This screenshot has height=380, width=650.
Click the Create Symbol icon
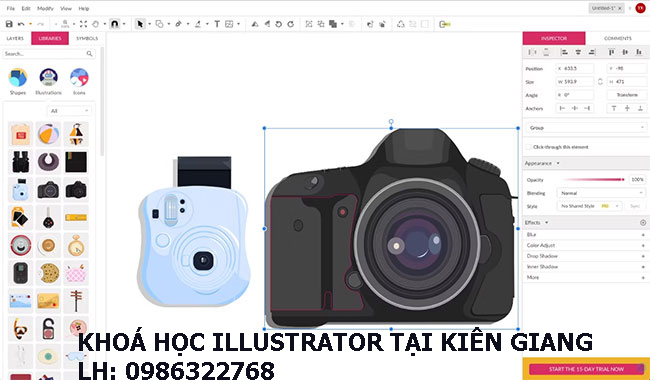point(400,24)
